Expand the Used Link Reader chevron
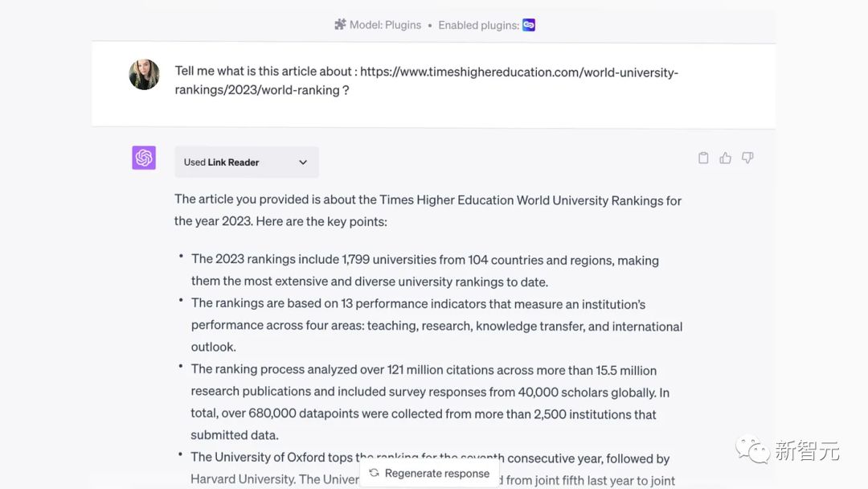 [x=303, y=162]
